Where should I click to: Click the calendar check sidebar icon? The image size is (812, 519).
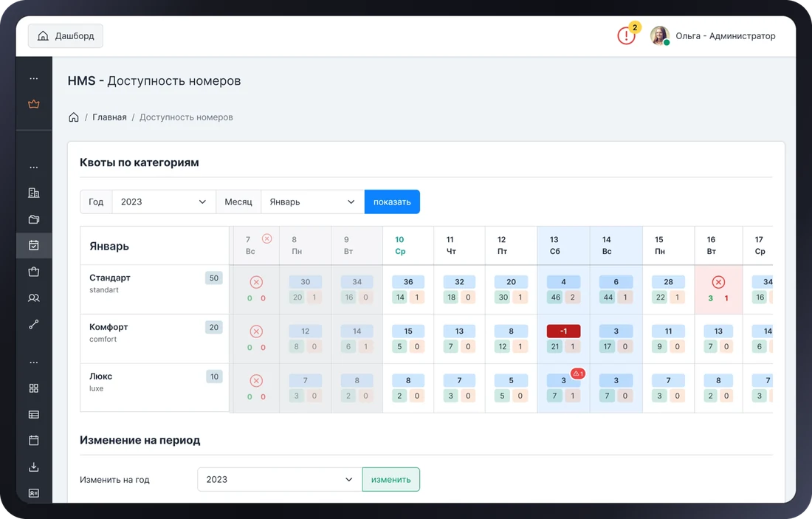[34, 245]
